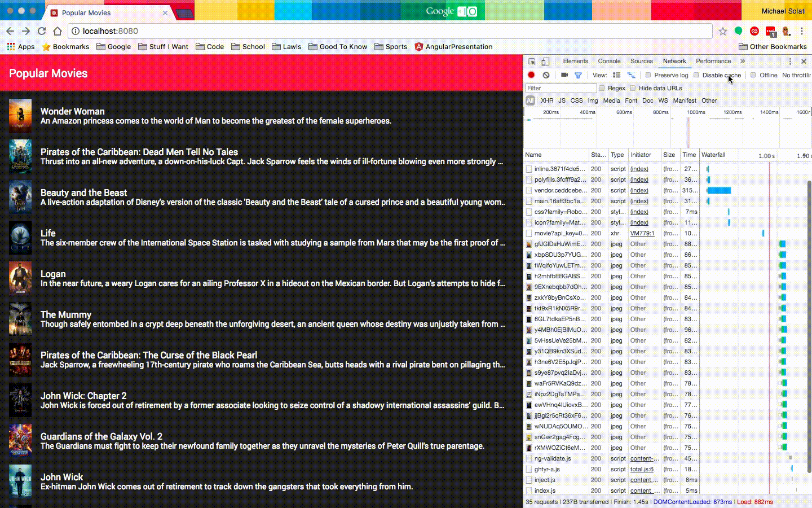Switch to the Performance tab
The image size is (812, 508).
click(x=713, y=62)
